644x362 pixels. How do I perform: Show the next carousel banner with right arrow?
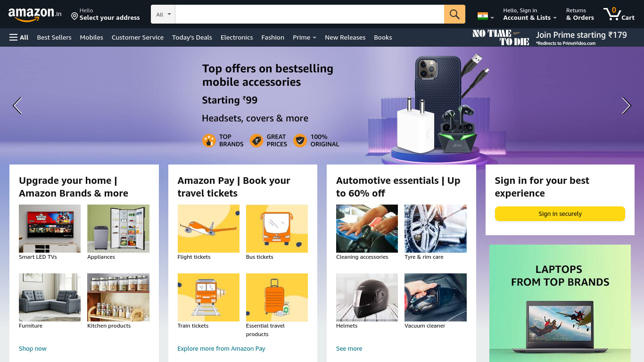[x=626, y=106]
